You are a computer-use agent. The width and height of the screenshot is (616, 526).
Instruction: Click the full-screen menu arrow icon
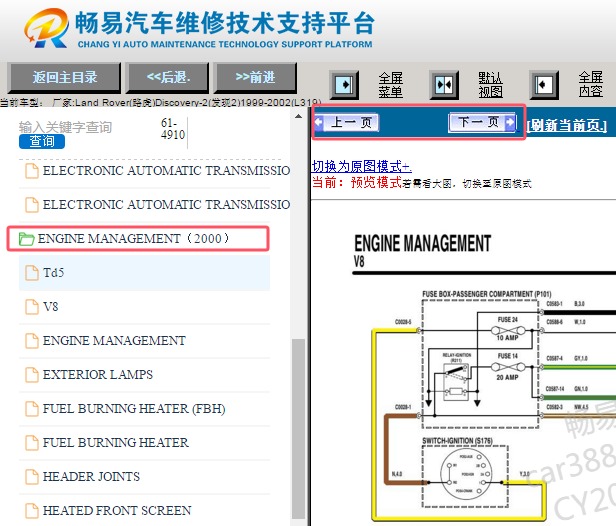coord(344,84)
